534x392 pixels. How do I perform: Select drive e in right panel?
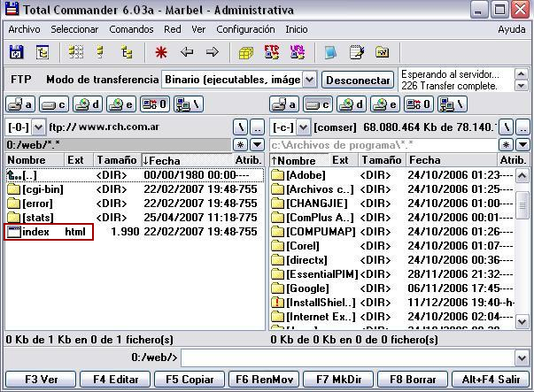pos(385,104)
